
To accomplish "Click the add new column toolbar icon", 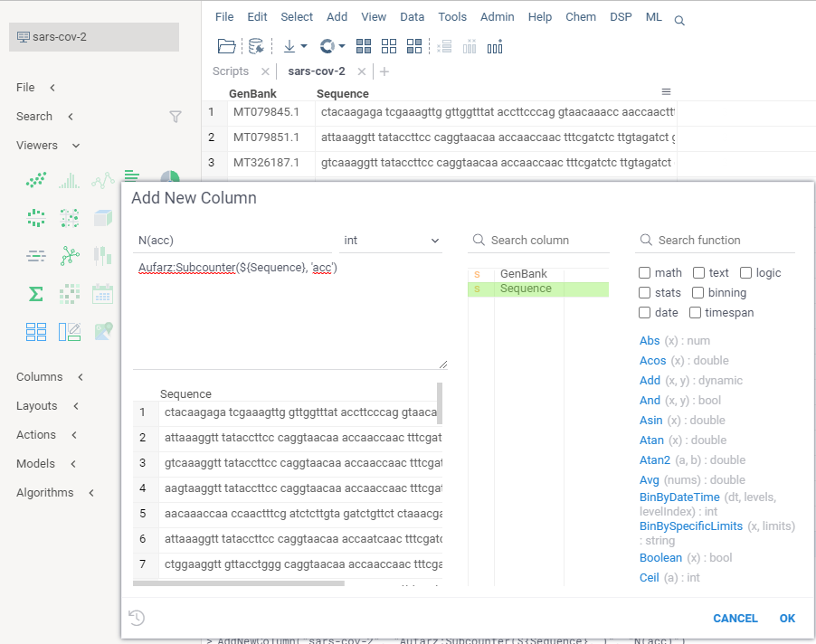I will tap(495, 46).
